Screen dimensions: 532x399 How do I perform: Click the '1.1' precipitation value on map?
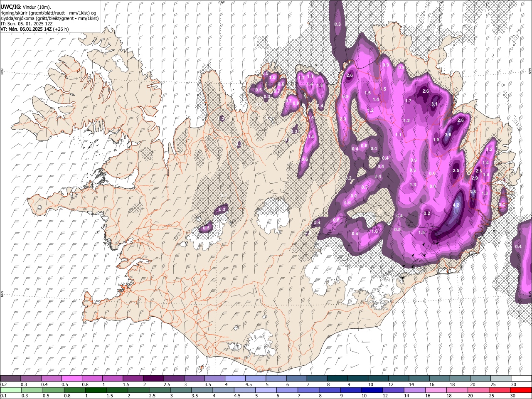pos(399,135)
